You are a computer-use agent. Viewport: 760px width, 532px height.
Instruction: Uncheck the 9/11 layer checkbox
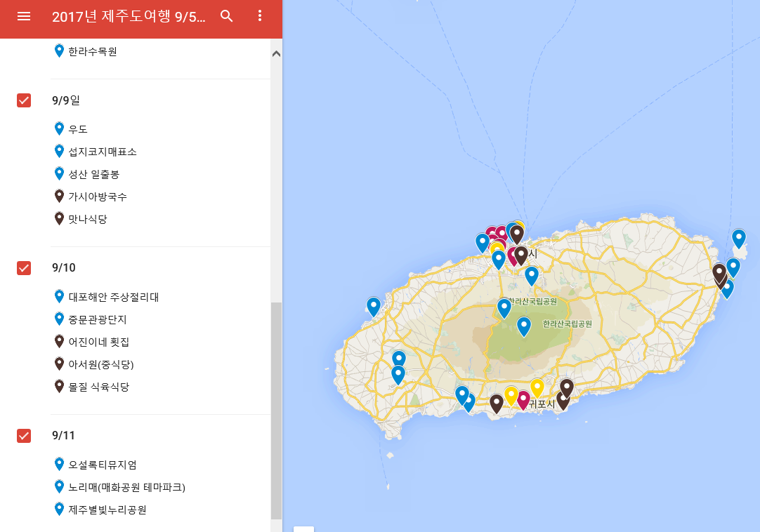(x=24, y=436)
